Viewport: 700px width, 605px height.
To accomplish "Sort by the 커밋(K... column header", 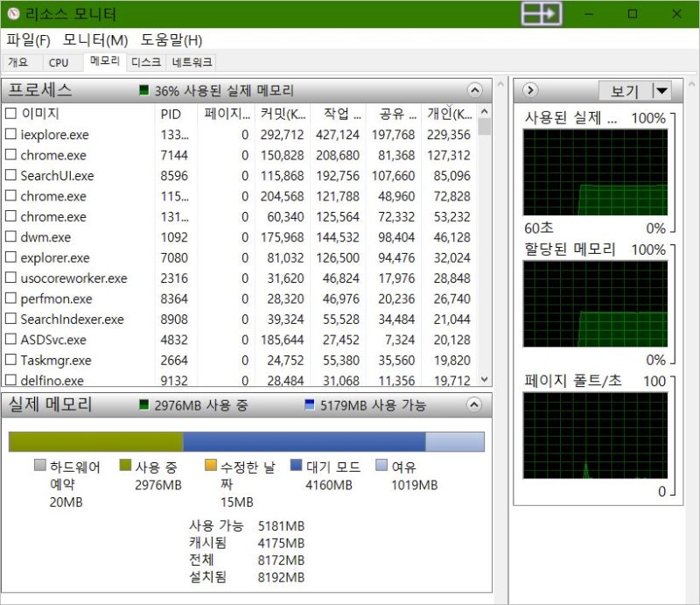I will point(282,114).
